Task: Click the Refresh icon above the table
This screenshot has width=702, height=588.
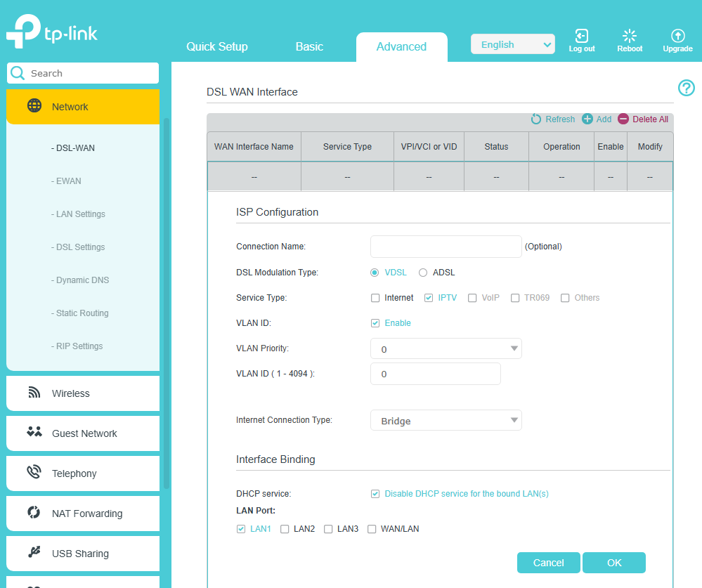Action: (x=536, y=119)
